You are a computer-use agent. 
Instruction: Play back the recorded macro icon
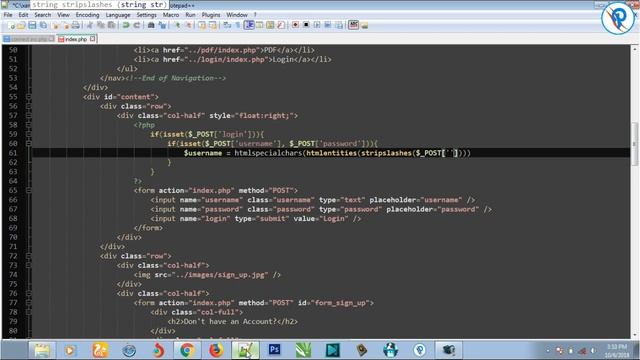(x=317, y=25)
